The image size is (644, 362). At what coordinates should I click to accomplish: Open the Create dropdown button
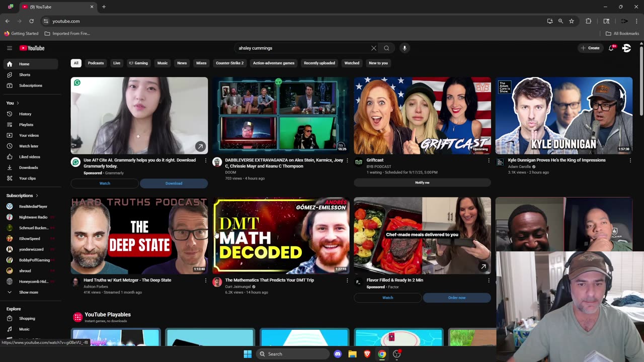(590, 48)
